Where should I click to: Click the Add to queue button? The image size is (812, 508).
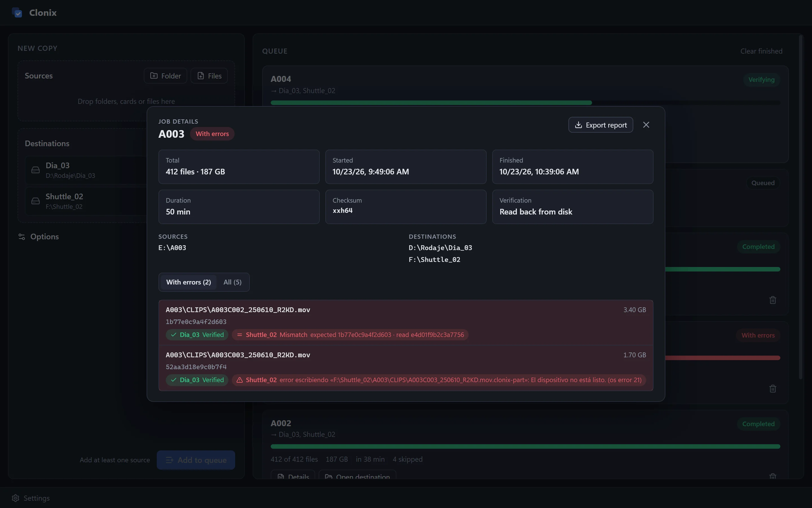(x=196, y=460)
